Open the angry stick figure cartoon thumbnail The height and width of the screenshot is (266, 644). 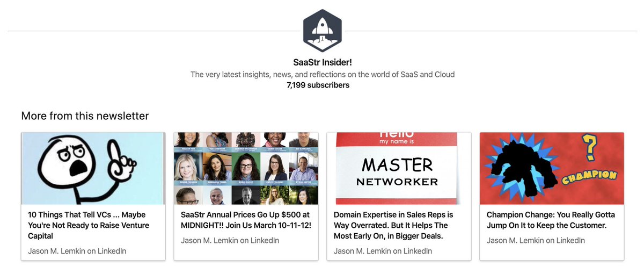[x=93, y=168]
